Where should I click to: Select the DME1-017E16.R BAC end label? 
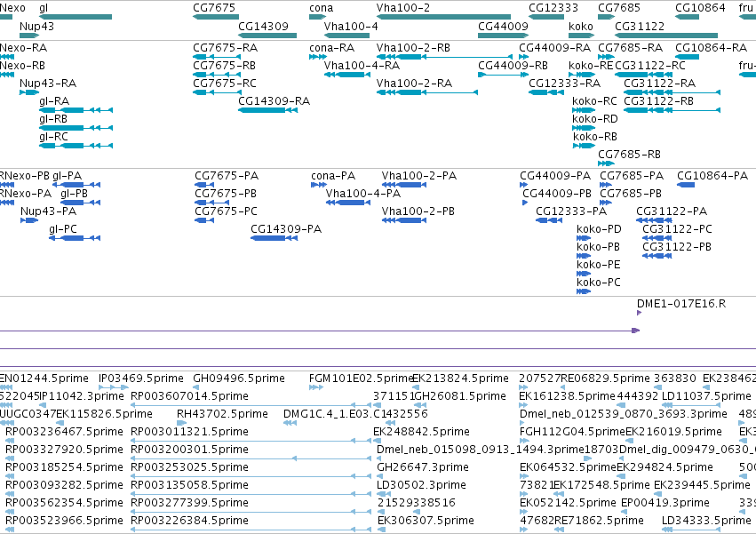click(x=681, y=304)
